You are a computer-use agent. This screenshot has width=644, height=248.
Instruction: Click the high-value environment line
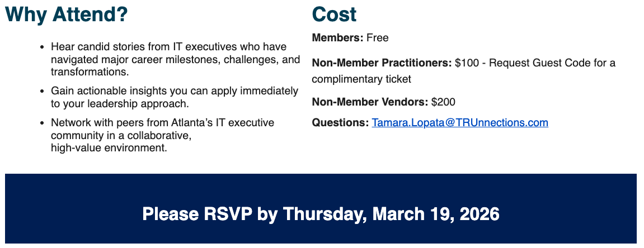click(x=109, y=148)
